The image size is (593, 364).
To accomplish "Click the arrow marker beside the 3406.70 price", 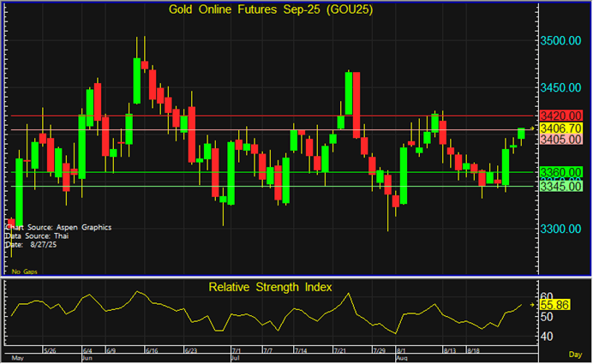I will [531, 128].
